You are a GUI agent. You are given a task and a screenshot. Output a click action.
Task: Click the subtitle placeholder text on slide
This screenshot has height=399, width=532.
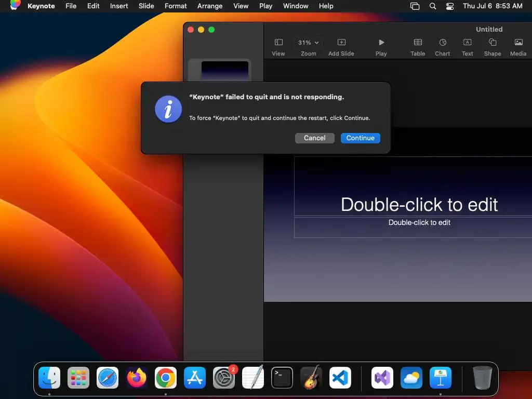coord(419,222)
